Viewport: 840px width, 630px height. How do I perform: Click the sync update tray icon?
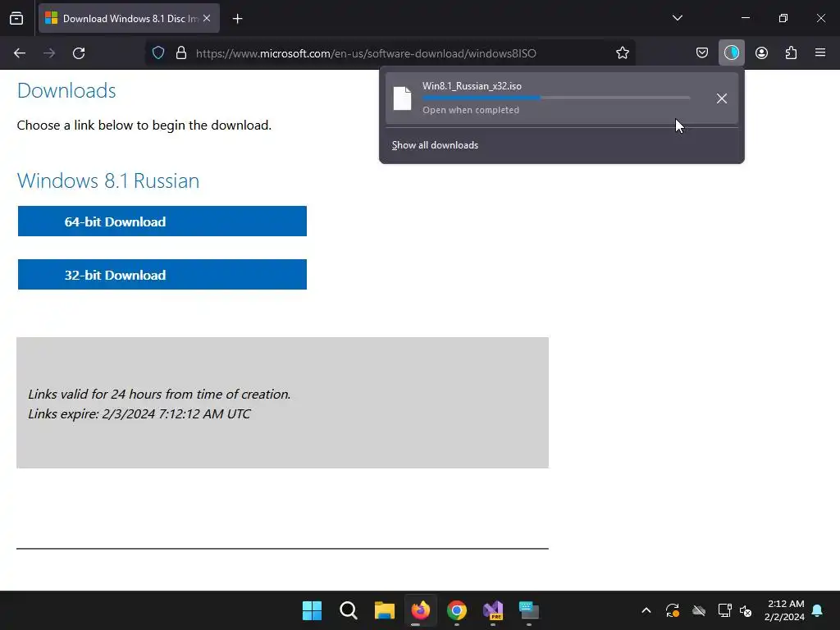tap(673, 610)
